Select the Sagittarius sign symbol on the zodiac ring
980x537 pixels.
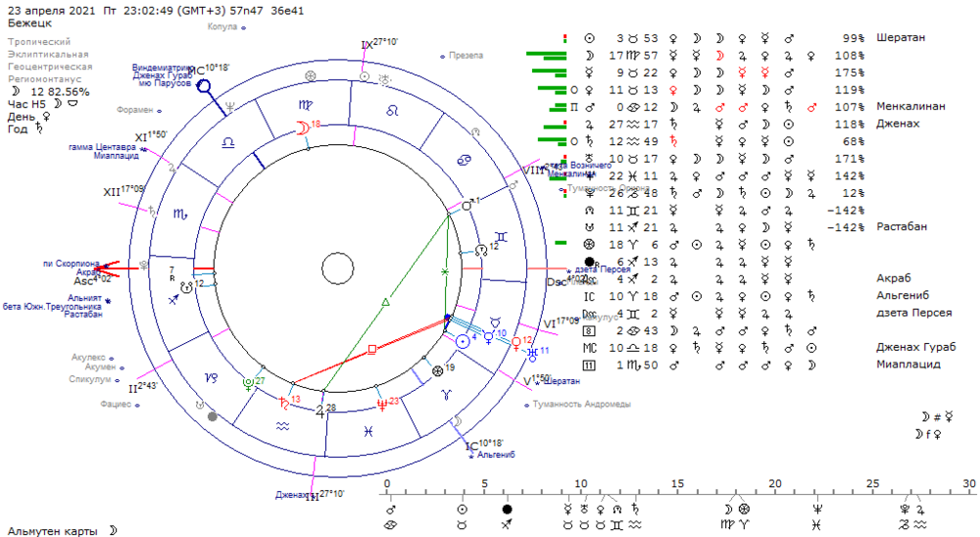pos(173,300)
